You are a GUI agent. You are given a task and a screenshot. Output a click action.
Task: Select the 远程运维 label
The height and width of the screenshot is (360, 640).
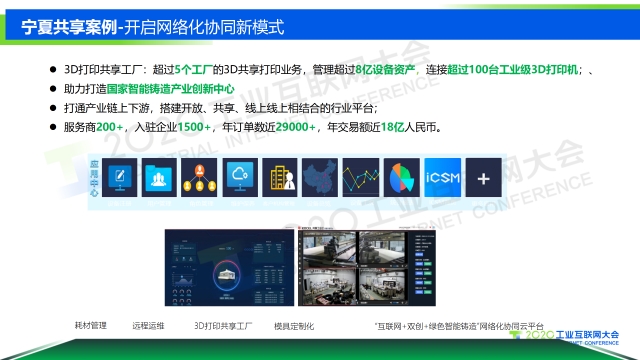(148, 326)
